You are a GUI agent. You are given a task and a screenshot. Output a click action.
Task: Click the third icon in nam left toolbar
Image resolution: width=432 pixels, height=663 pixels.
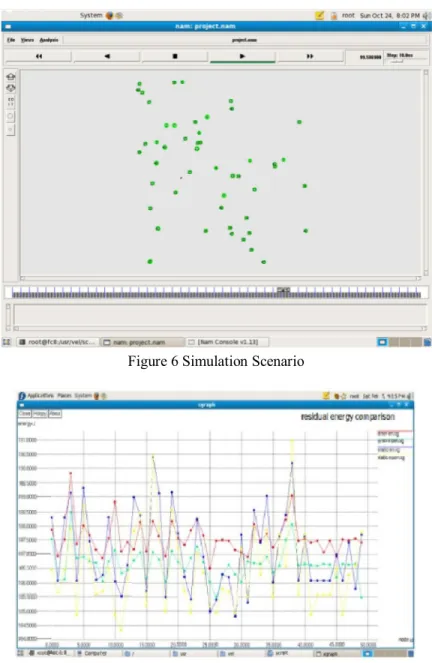[x=11, y=101]
